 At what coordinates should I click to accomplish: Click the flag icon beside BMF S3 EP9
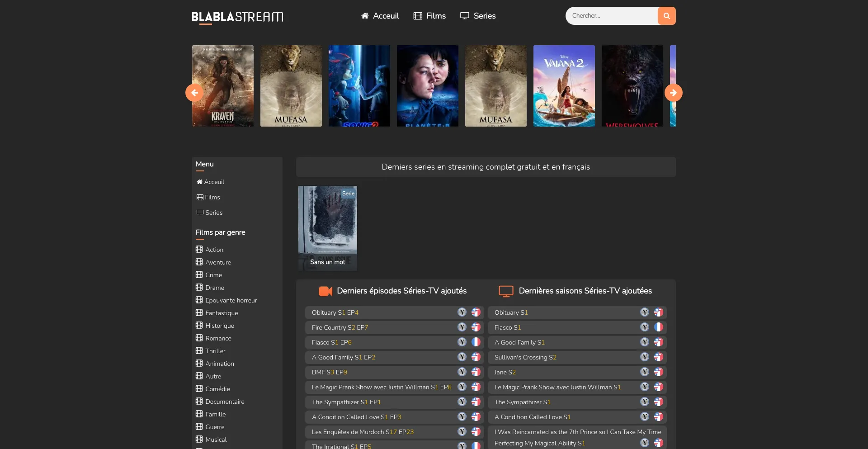(476, 372)
